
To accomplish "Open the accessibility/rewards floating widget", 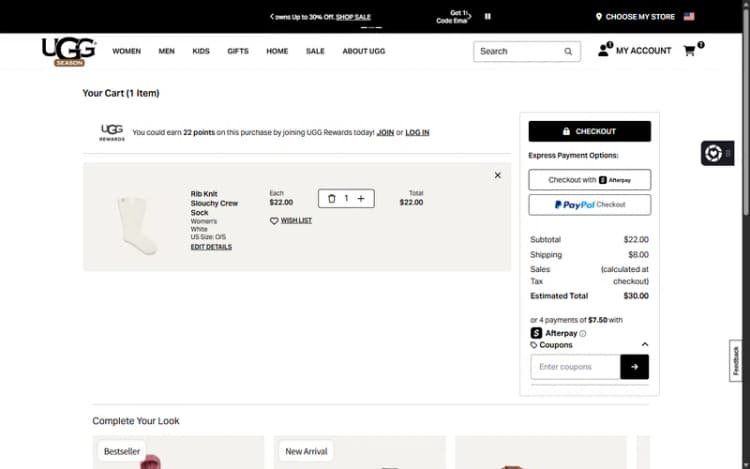I will [x=717, y=153].
